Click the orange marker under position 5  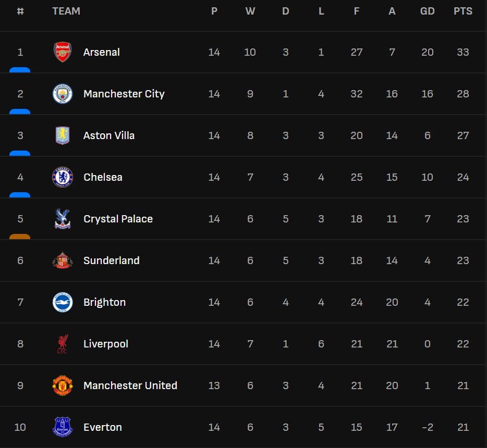tap(20, 237)
